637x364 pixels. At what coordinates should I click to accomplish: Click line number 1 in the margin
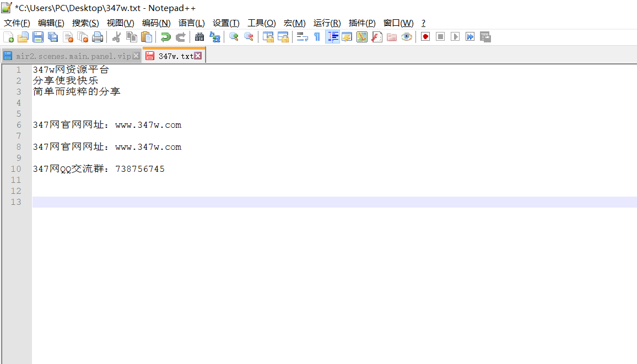click(x=18, y=70)
